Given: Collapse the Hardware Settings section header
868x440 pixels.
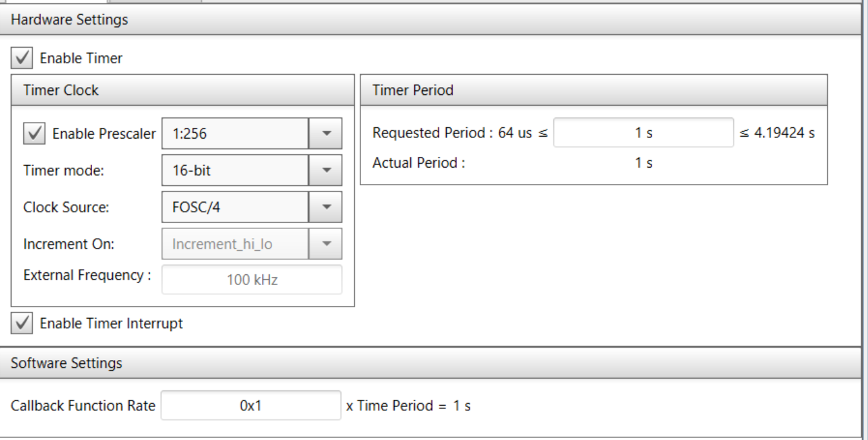Looking at the screenshot, I should coord(70,20).
